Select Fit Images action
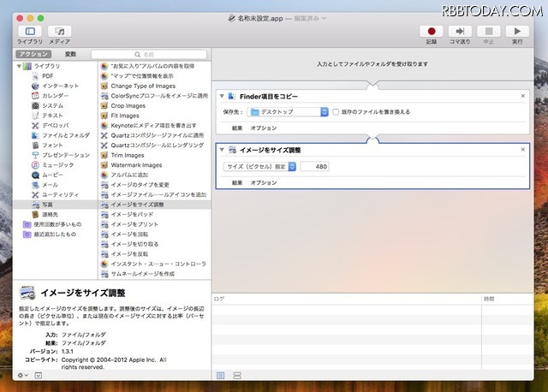The height and width of the screenshot is (392, 548). 125,116
